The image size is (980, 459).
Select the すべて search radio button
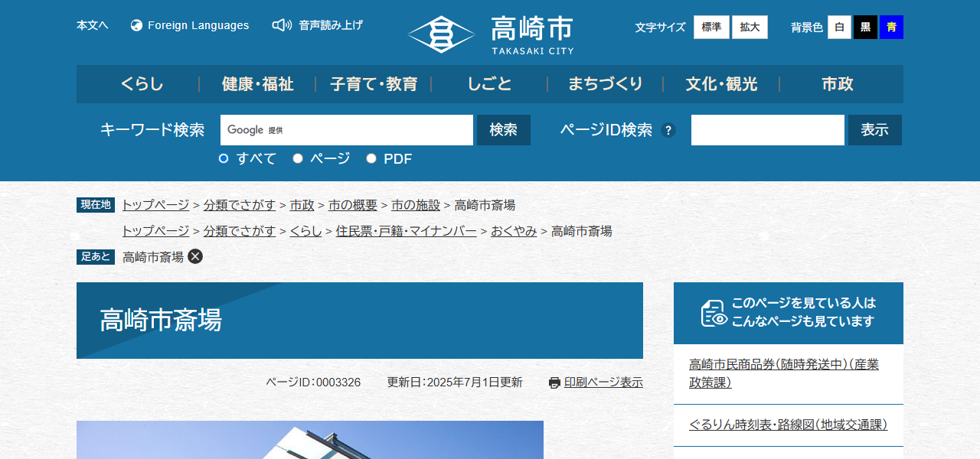(x=223, y=158)
